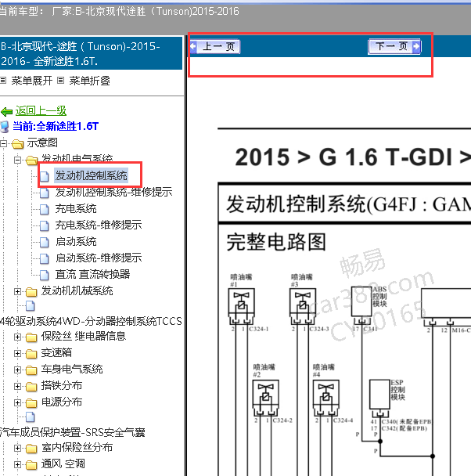This screenshot has width=471, height=476.
Task: Expand the 搭铁分布 node
Action: pos(17,386)
